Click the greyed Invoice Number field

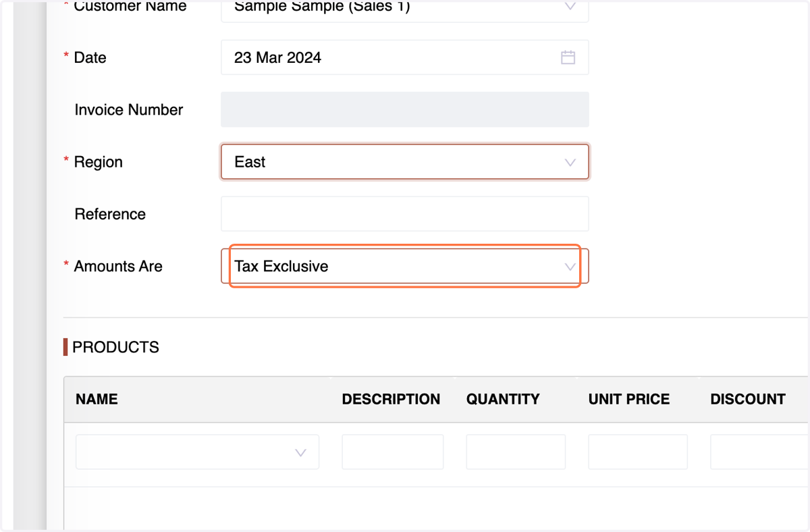pos(404,109)
